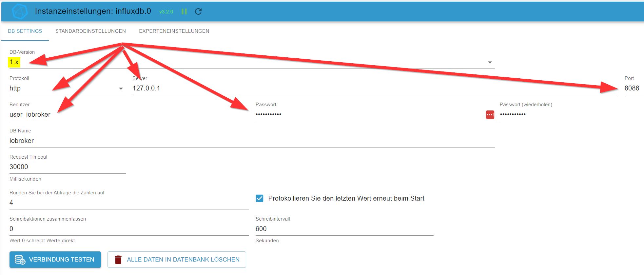Switch to the DB Settings tab

25,31
